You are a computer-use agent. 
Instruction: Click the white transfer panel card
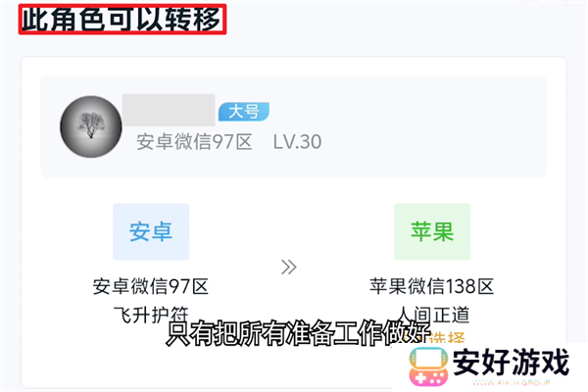[x=294, y=222]
